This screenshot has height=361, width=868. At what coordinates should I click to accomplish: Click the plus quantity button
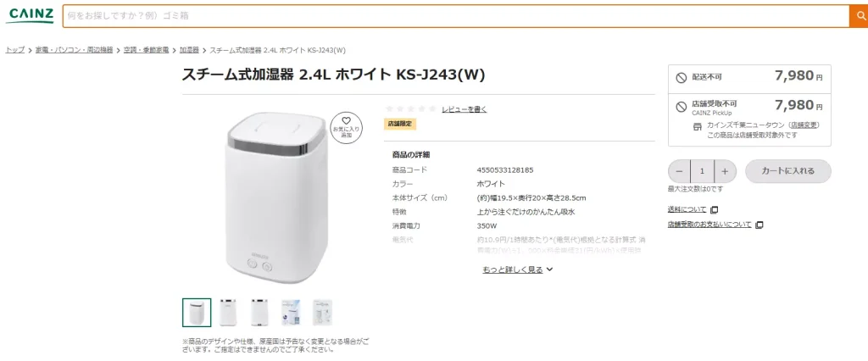(725, 170)
